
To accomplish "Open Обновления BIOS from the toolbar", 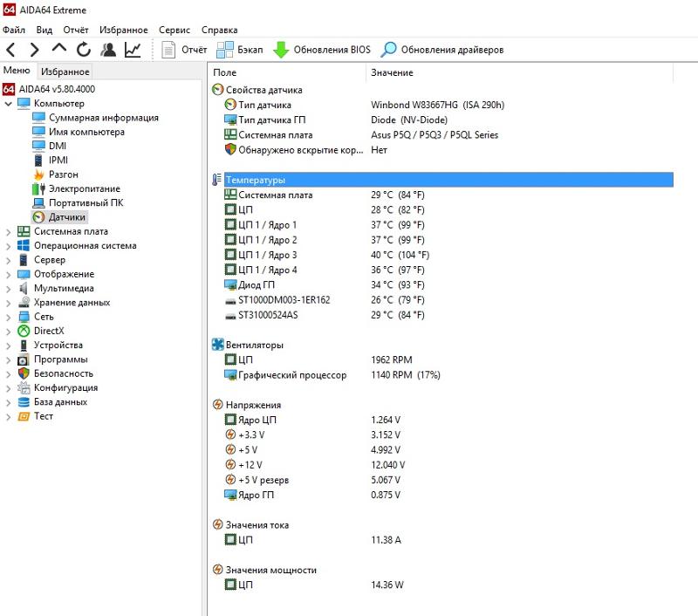I will click(x=321, y=50).
